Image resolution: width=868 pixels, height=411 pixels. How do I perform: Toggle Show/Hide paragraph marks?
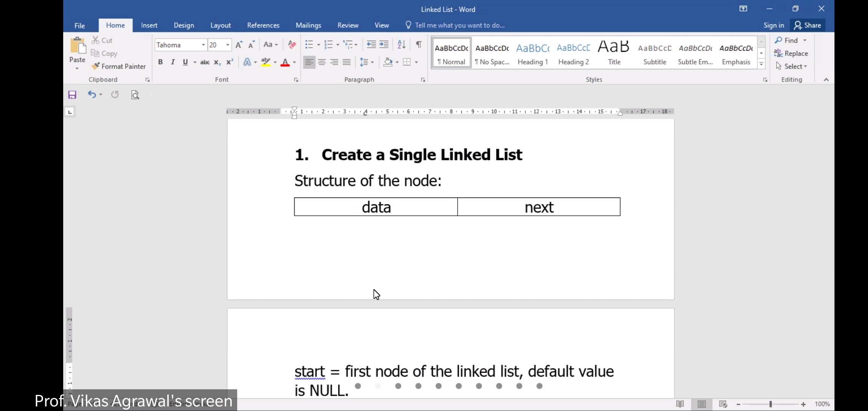(x=419, y=45)
